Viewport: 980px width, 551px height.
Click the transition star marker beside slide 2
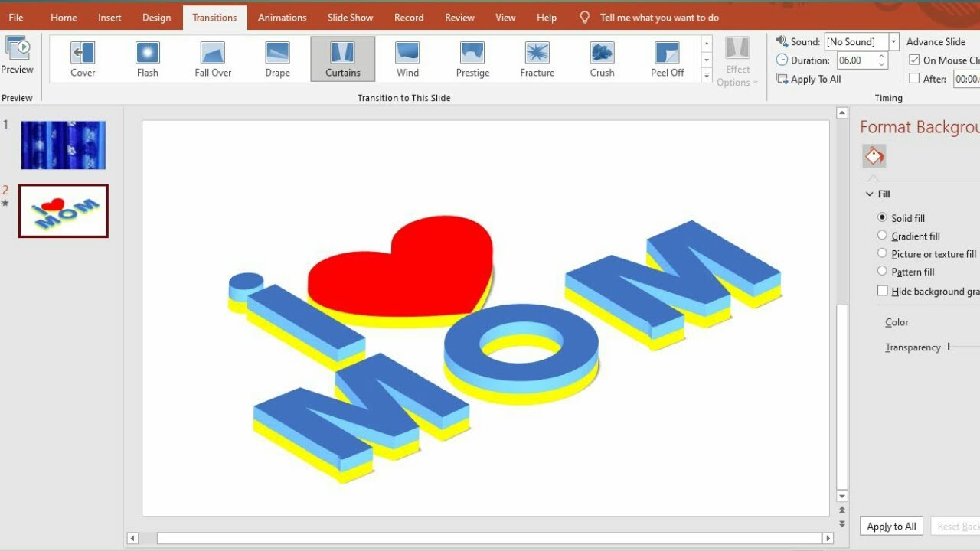[5, 204]
